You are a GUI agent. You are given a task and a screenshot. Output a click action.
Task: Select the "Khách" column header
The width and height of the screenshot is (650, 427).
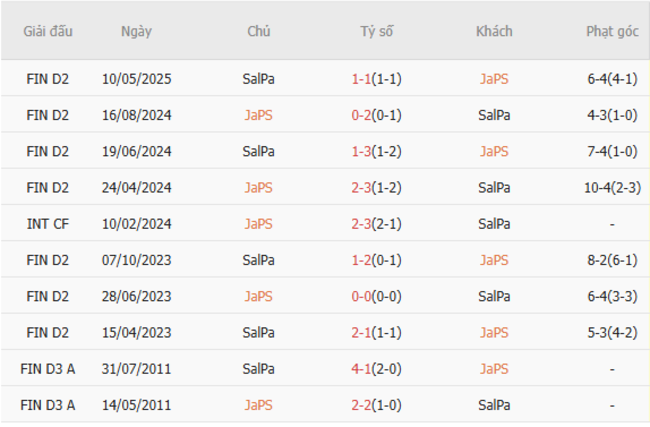pos(494,31)
